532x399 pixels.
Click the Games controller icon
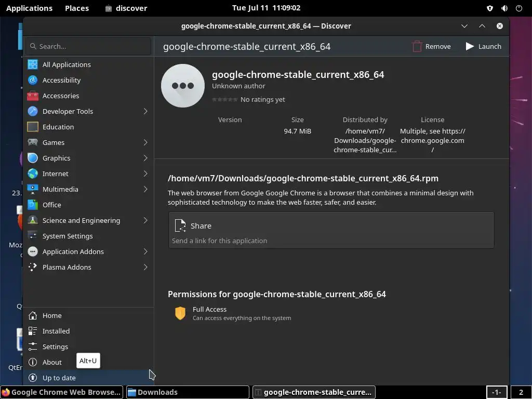point(33,142)
